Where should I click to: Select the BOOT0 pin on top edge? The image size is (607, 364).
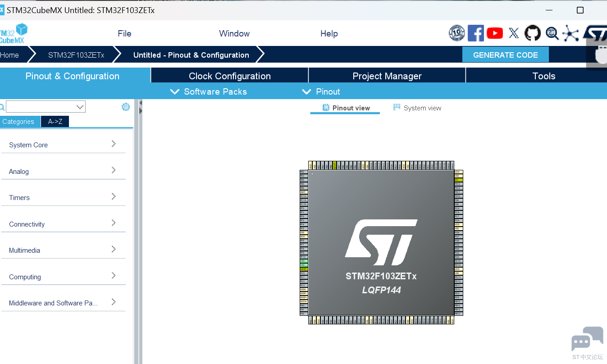[x=334, y=165]
